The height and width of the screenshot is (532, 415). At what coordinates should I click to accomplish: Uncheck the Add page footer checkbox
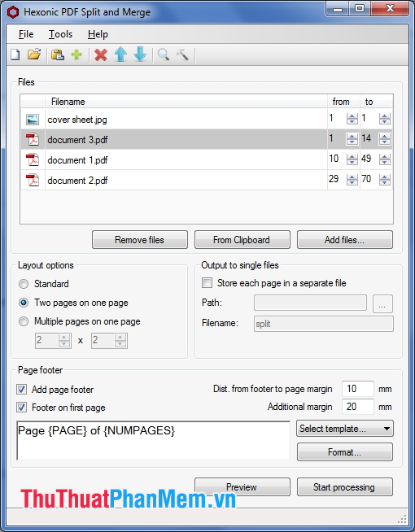(x=22, y=389)
